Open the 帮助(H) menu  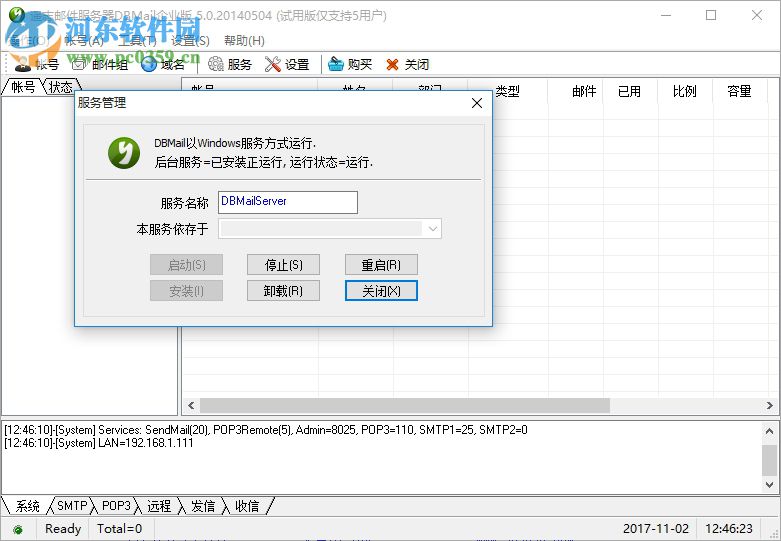(244, 41)
